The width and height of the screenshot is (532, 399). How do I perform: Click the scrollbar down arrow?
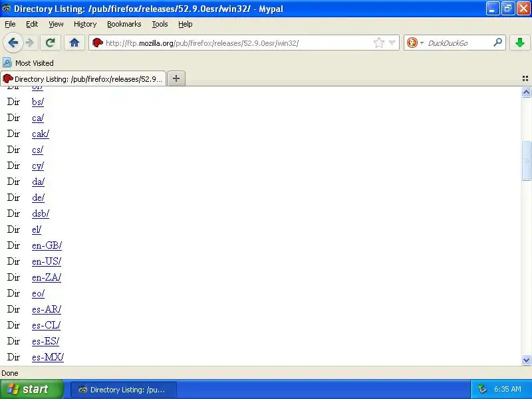pyautogui.click(x=526, y=360)
